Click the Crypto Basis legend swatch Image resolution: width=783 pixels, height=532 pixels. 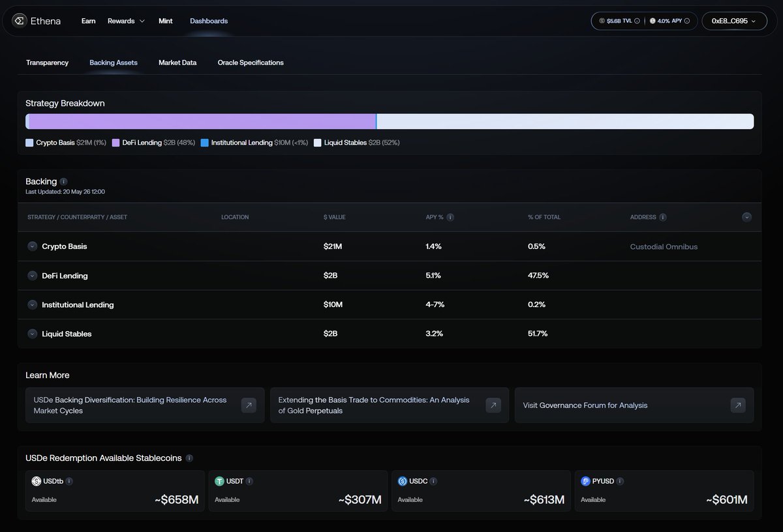[29, 142]
